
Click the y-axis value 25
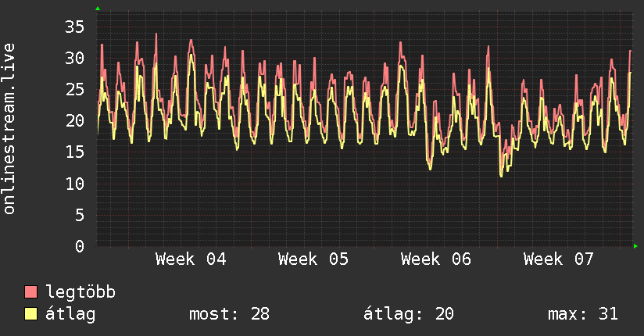click(75, 90)
